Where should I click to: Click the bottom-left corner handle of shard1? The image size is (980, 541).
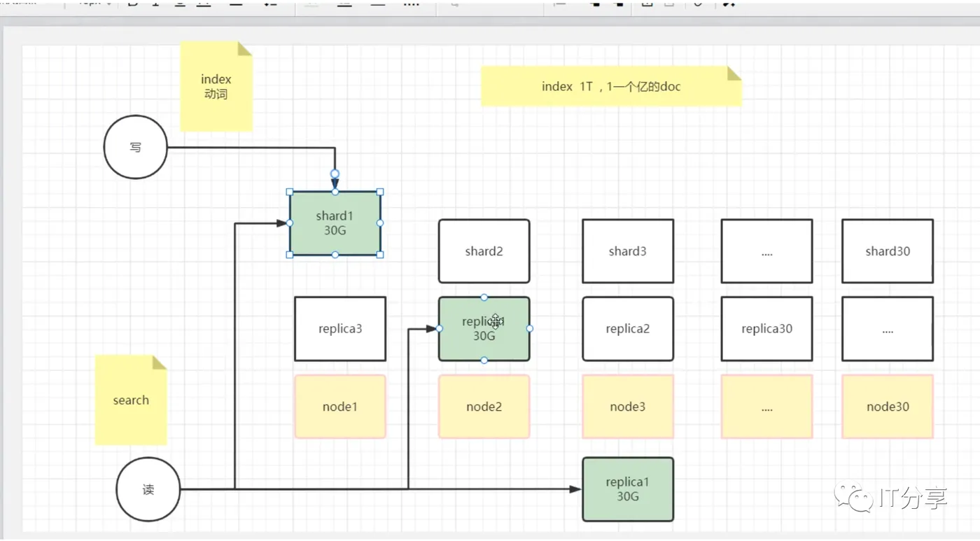point(290,255)
